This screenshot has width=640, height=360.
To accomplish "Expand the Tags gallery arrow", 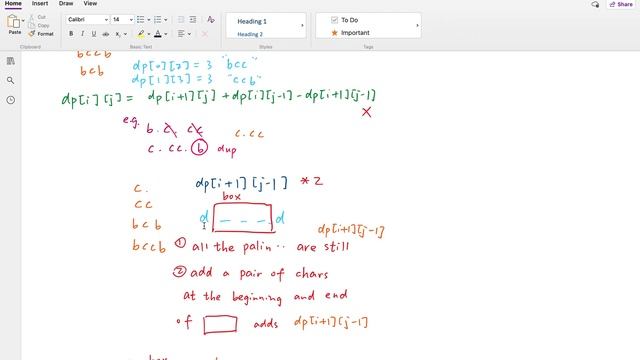I will click(417, 25).
